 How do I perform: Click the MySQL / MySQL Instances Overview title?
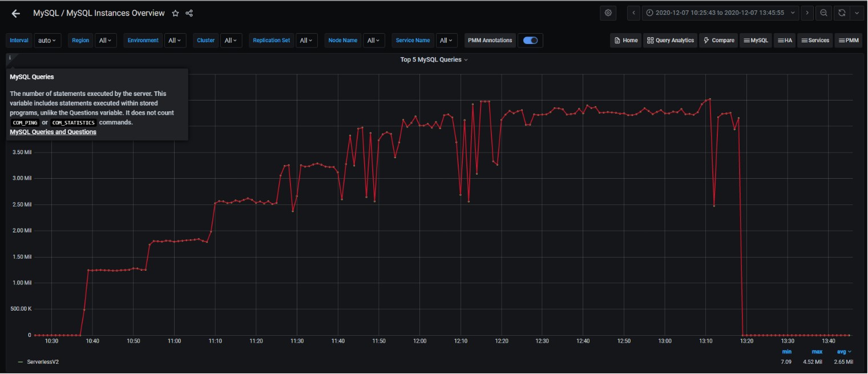99,13
